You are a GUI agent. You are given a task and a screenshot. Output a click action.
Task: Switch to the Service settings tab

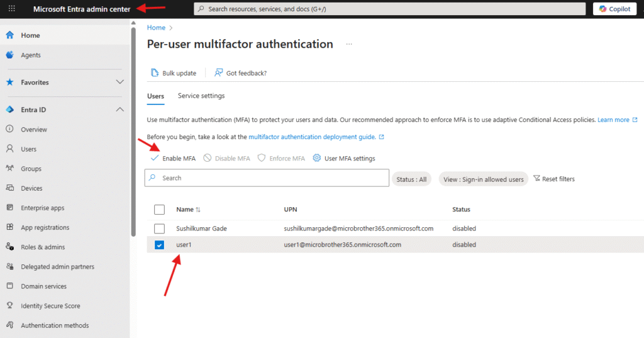201,96
